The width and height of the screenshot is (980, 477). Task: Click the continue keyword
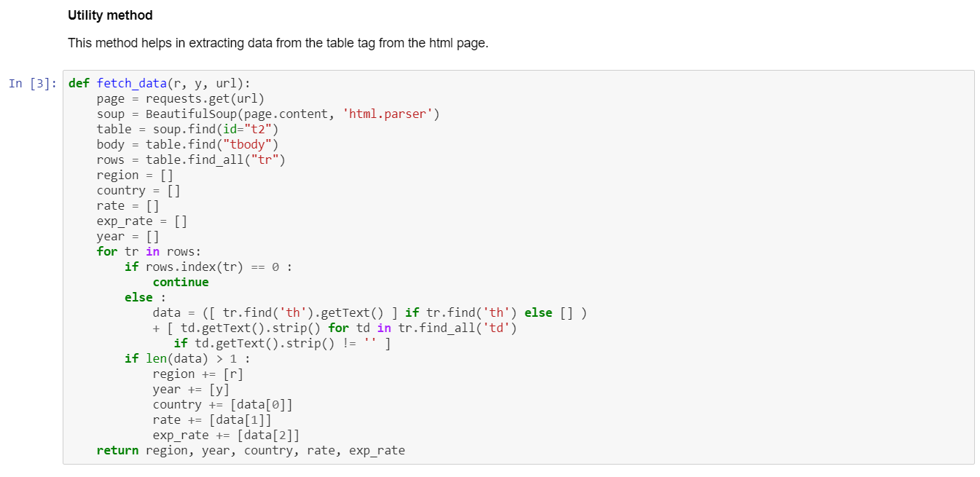[181, 282]
